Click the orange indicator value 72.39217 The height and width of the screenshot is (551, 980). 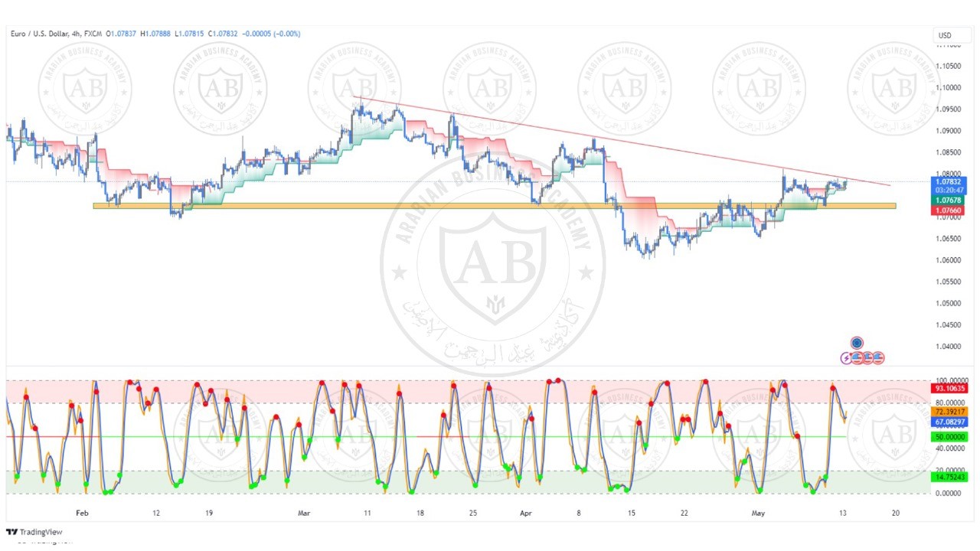949,412
